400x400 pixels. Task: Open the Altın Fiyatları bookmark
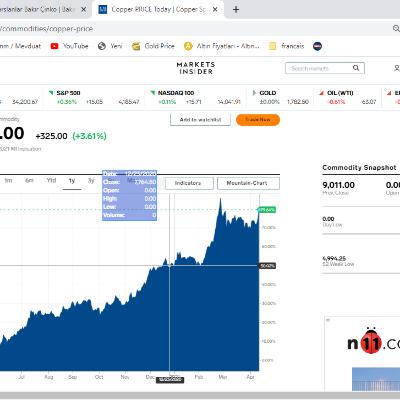click(222, 46)
